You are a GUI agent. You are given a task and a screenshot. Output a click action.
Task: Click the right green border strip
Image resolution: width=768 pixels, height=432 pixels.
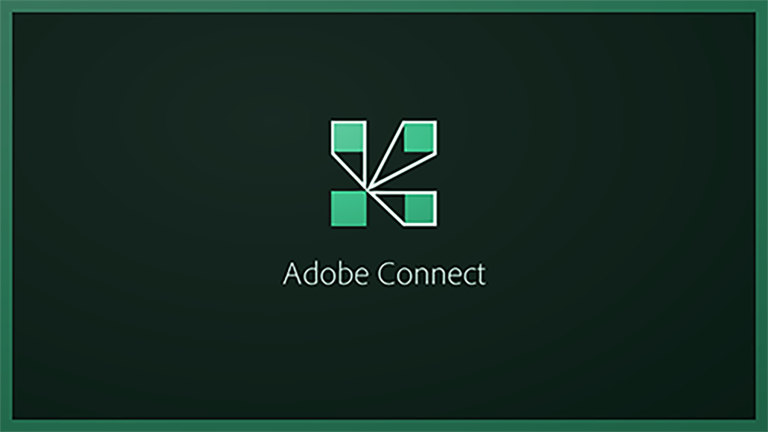click(762, 216)
